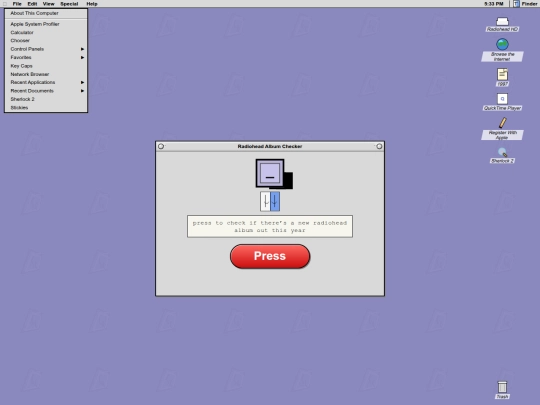Choose Chooser from Apple menu

coord(46,41)
